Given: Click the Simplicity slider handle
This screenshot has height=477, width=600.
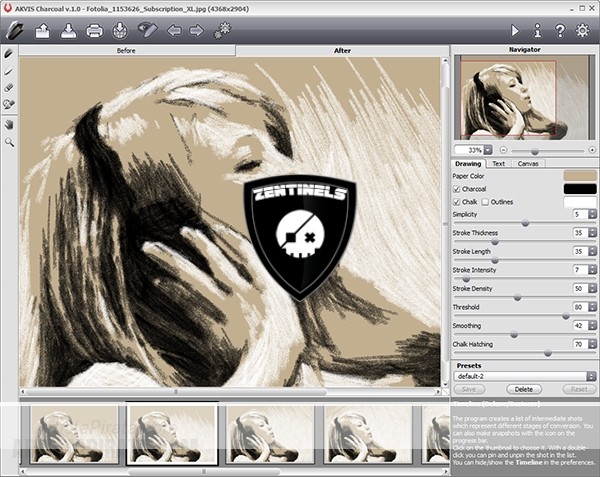Looking at the screenshot, I should 525,223.
